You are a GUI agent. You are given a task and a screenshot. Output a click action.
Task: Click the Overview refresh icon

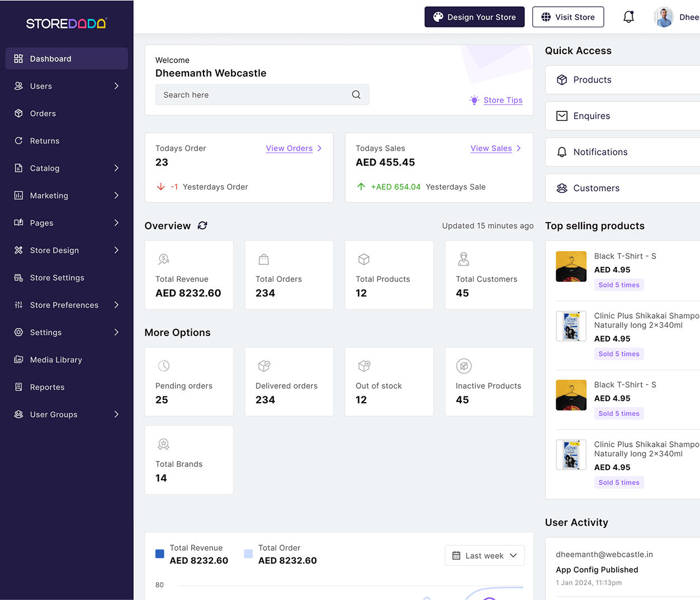coord(202,225)
